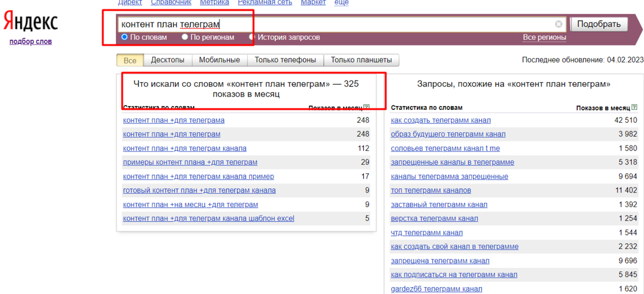
Task: Click the help icon beside right Показов в месяц
Action: click(635, 107)
